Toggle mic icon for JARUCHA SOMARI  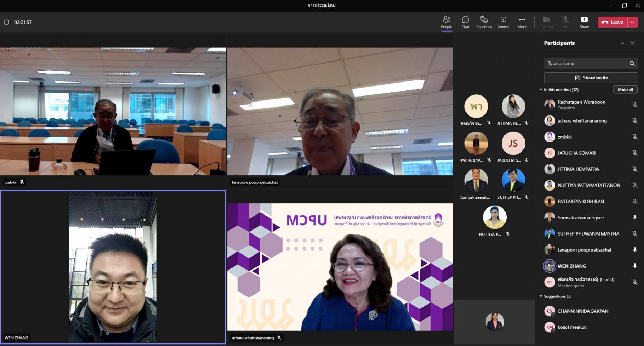pyautogui.click(x=635, y=153)
